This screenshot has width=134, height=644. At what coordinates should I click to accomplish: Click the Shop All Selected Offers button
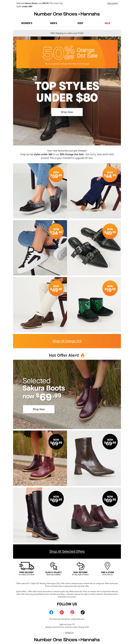click(x=67, y=551)
